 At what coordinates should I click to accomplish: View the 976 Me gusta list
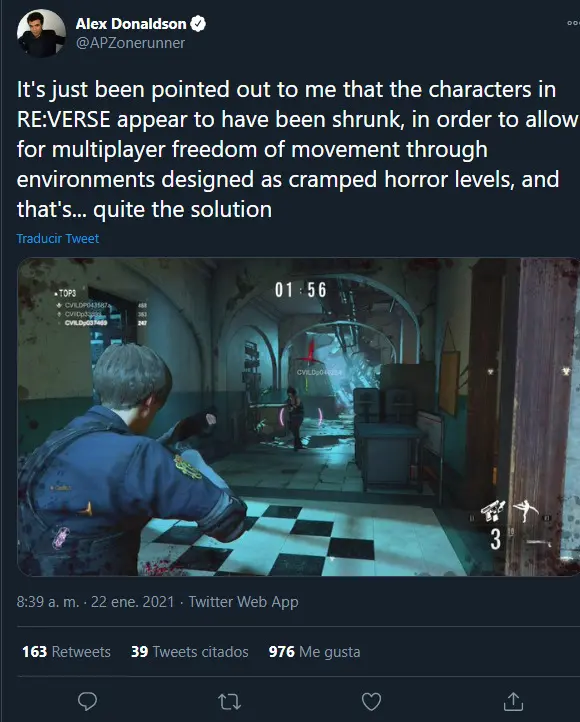tap(314, 652)
